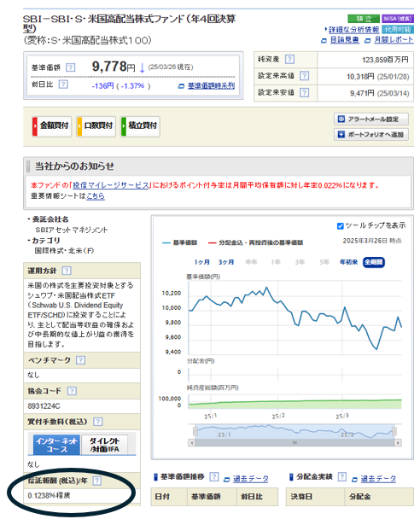Viewport: 420px width, 519px height.
Task: Open アラートメール設定
Action: coord(371,119)
